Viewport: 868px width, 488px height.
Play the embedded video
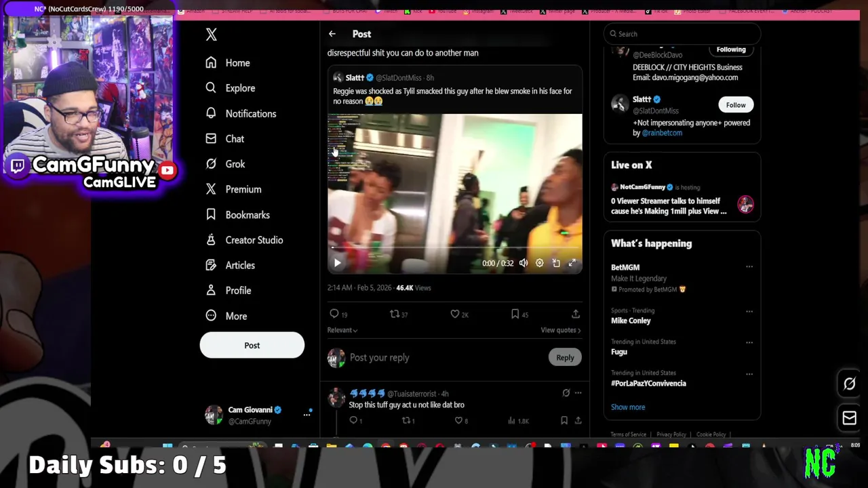click(338, 263)
